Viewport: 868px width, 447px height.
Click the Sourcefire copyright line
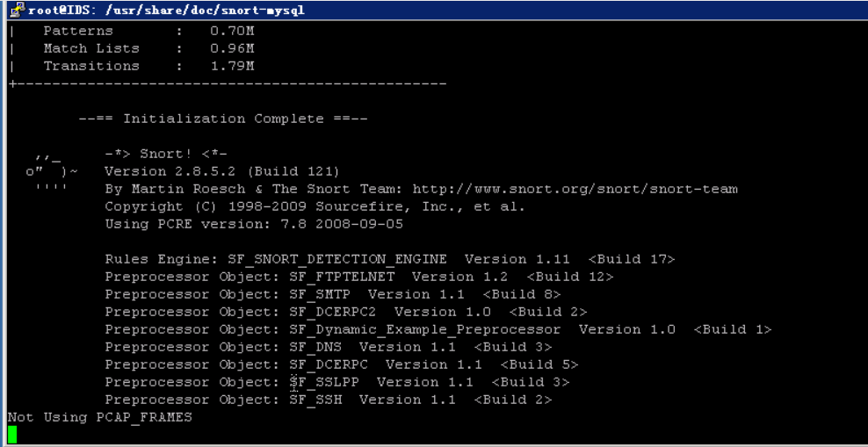(x=315, y=206)
